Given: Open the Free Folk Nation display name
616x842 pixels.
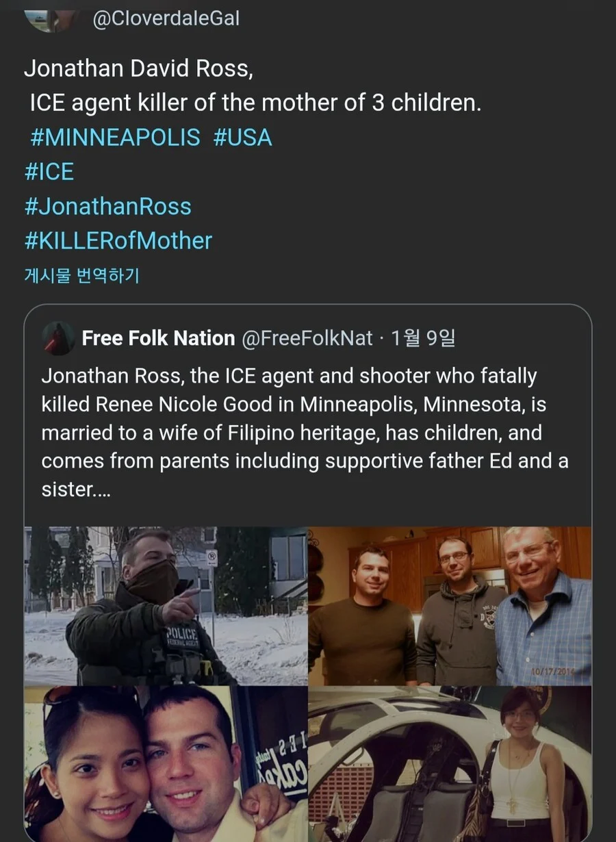Looking at the screenshot, I should 158,338.
